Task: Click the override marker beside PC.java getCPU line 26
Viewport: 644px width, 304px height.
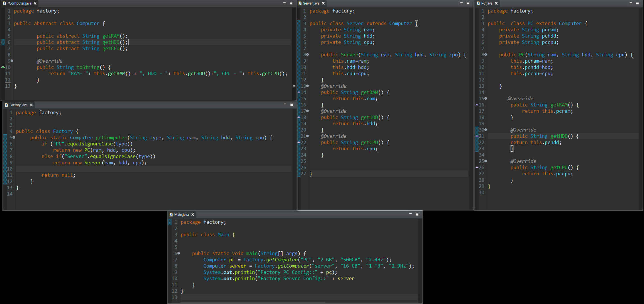Action: point(477,167)
